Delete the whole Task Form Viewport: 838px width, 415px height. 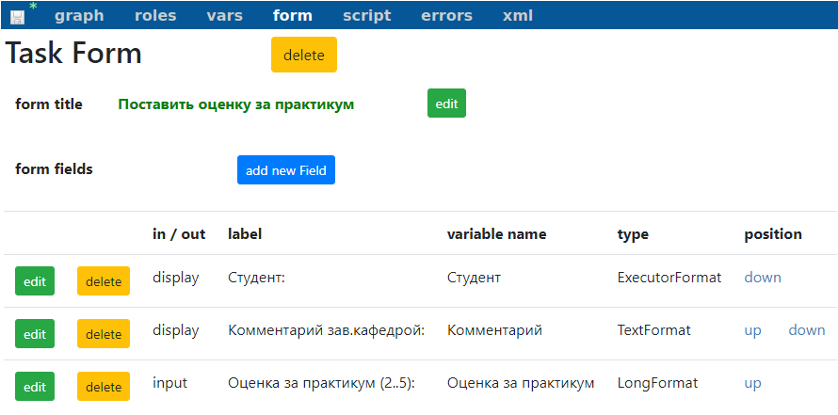(x=304, y=54)
